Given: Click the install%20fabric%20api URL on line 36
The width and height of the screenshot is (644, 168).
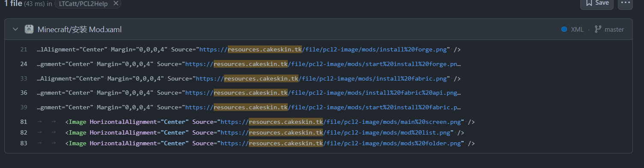Looking at the screenshot, I should pos(323,93).
